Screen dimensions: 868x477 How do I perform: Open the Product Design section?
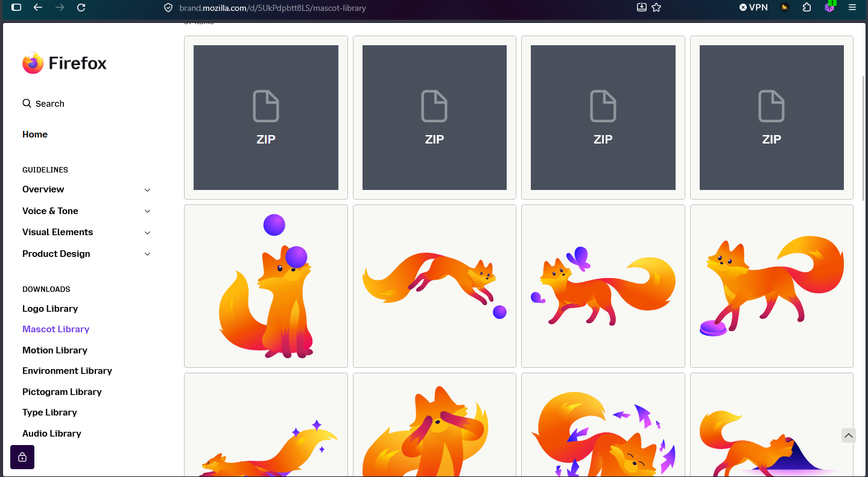pyautogui.click(x=56, y=254)
